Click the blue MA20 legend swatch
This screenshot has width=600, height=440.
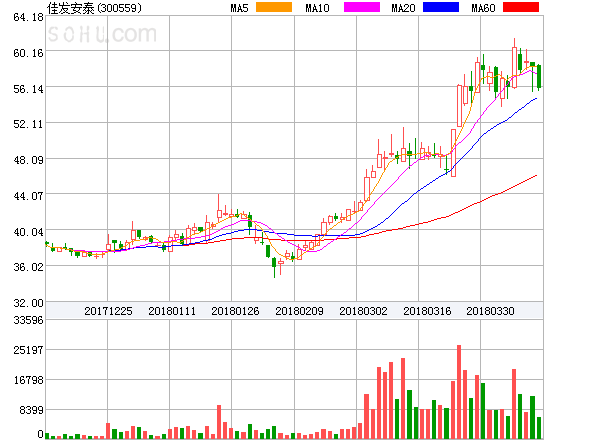441,7
